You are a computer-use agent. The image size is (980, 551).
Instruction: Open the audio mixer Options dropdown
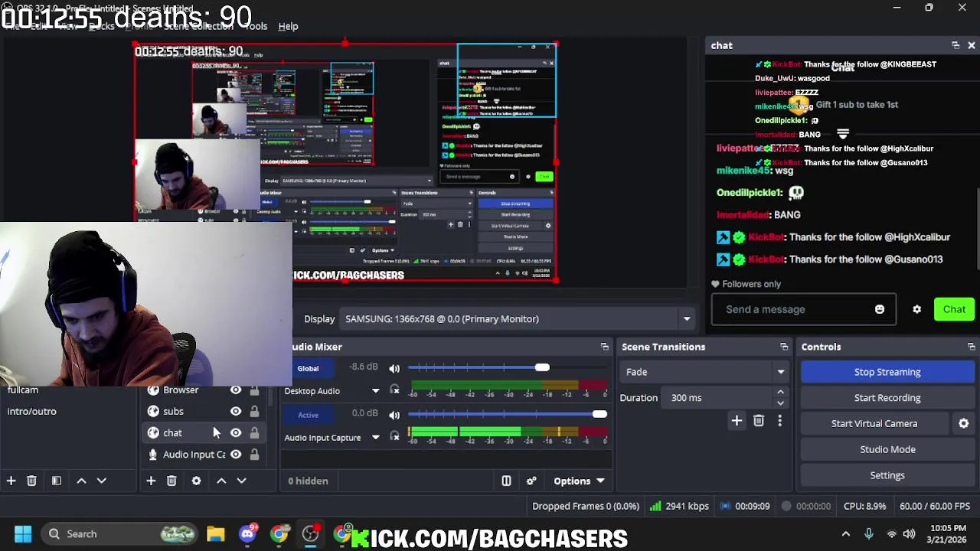coord(579,481)
